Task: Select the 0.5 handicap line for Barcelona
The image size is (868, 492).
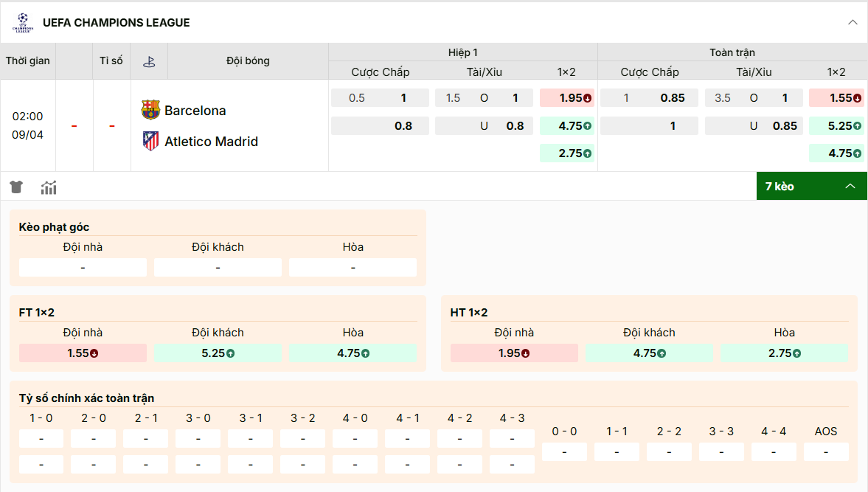Action: coord(381,97)
